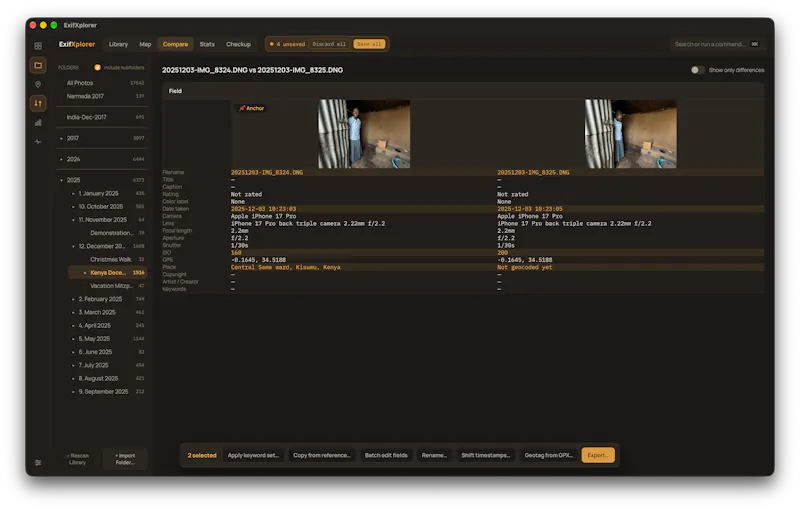Click Shift timestamps button
The width and height of the screenshot is (800, 510).
[486, 455]
